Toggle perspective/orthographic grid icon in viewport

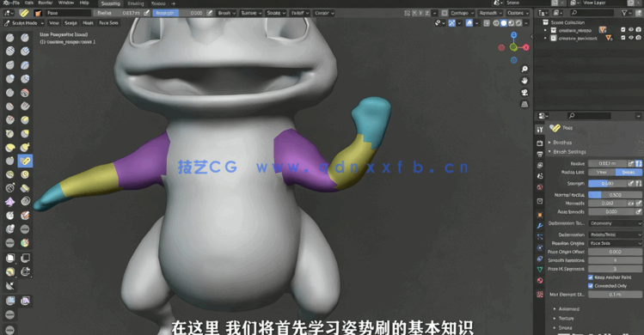point(524,104)
